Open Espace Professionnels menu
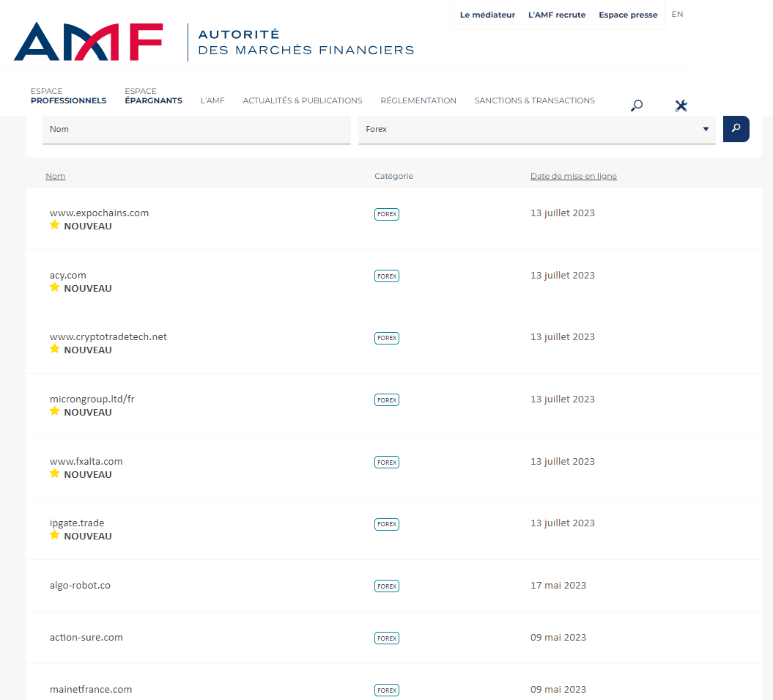 click(68, 96)
